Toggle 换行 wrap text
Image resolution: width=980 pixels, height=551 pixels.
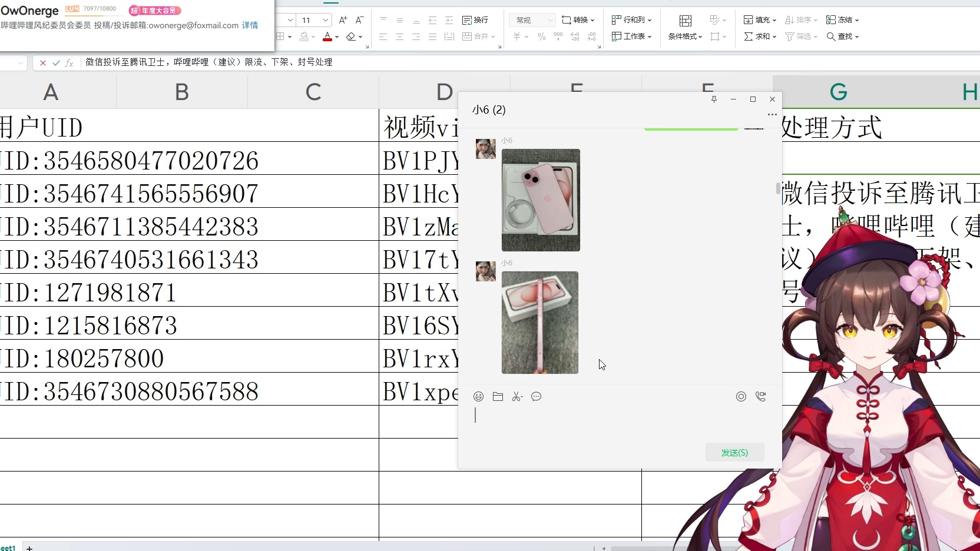[475, 20]
